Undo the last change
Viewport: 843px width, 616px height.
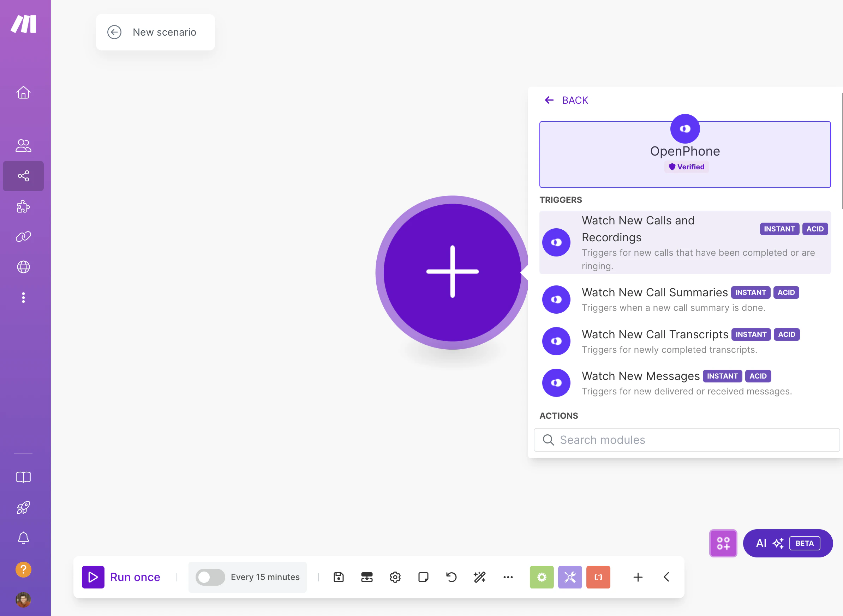(x=451, y=577)
